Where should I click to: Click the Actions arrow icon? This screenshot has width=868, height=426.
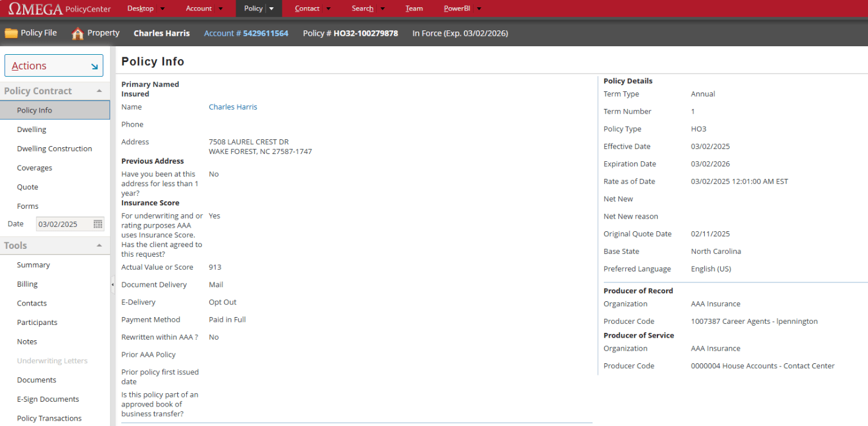click(x=94, y=66)
